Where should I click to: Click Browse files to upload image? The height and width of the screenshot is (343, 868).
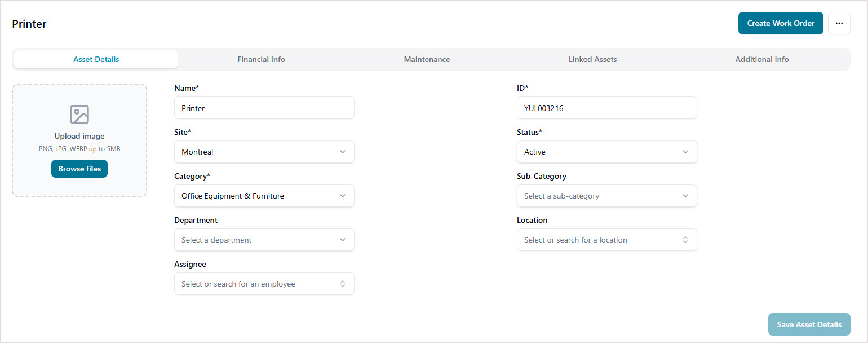[79, 169]
